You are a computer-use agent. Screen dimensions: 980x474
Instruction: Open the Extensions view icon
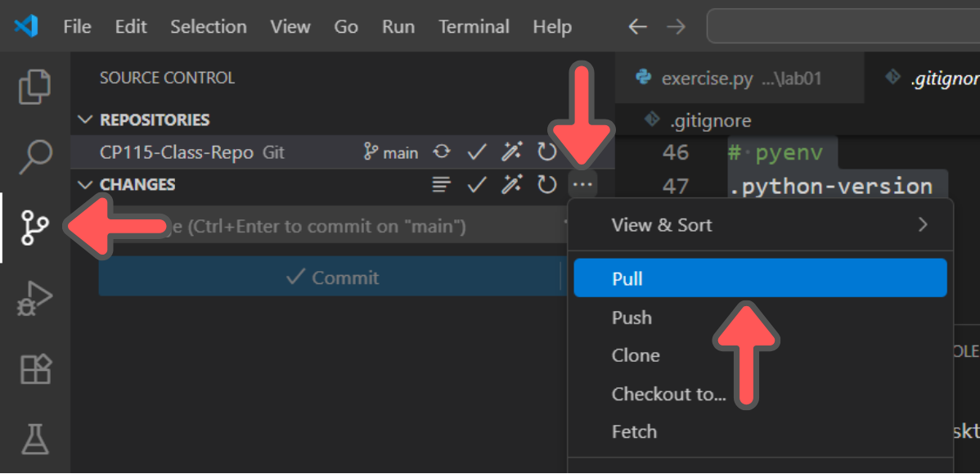click(x=34, y=369)
